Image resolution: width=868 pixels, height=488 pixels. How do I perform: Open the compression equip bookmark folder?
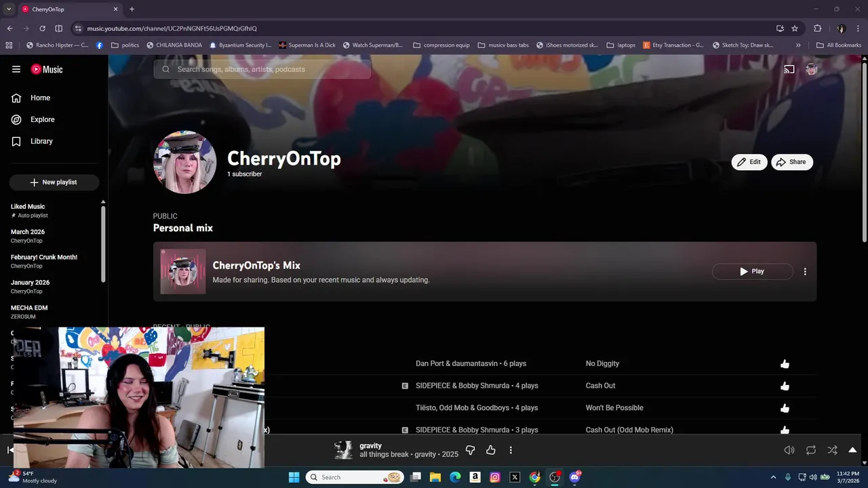tap(441, 45)
